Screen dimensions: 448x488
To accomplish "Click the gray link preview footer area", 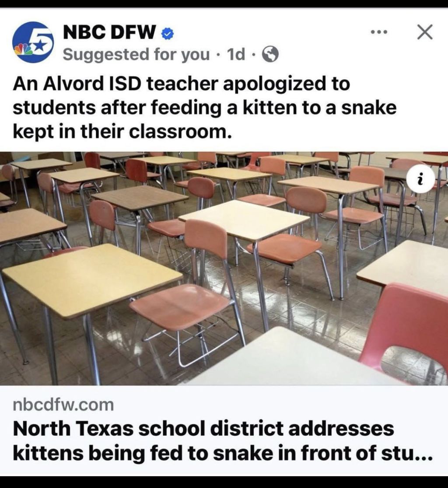I will pyautogui.click(x=224, y=431).
